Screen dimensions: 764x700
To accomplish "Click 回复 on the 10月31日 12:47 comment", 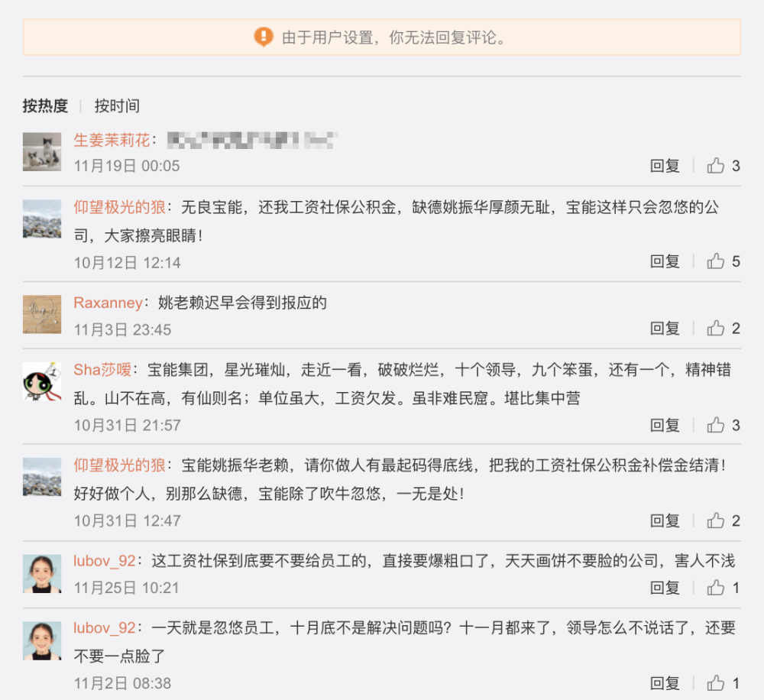I will tap(665, 520).
